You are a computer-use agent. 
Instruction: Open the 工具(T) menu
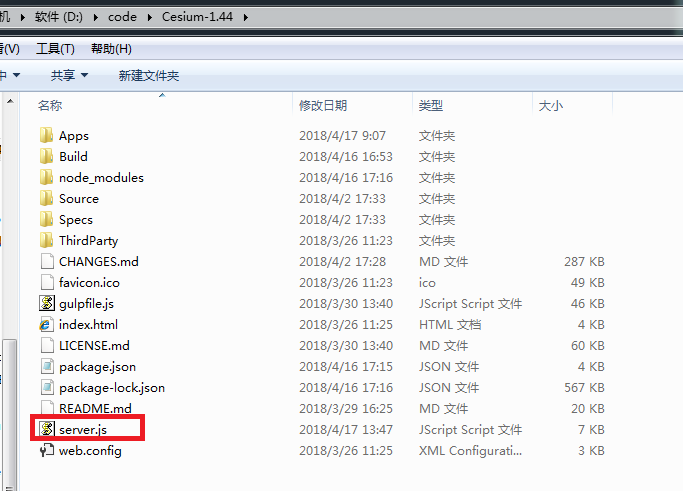55,49
